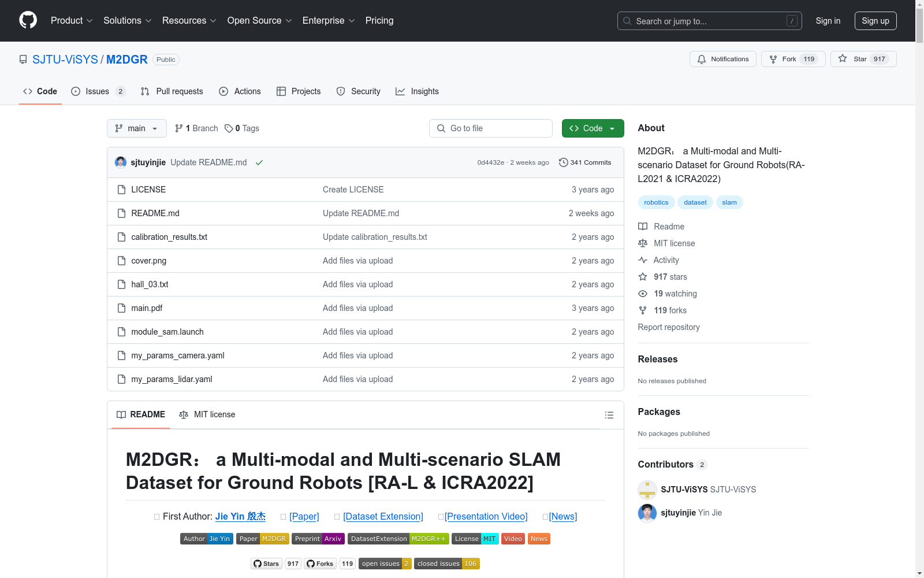
Task: Expand the Resources menu
Action: coord(189,21)
